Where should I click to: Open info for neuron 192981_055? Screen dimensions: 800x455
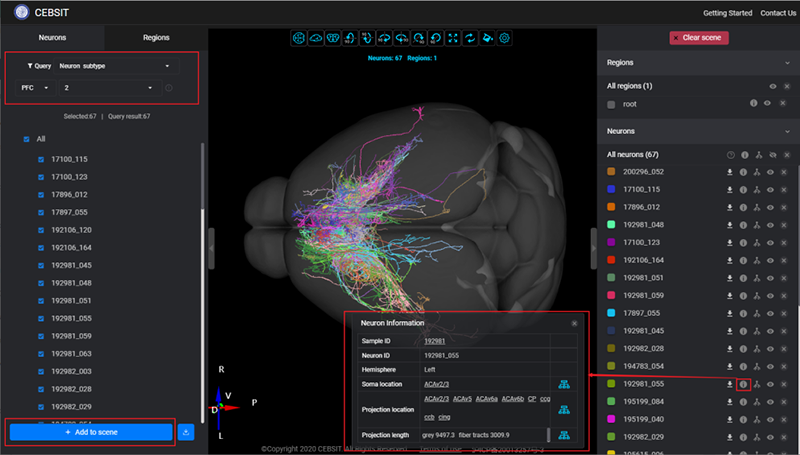click(743, 384)
